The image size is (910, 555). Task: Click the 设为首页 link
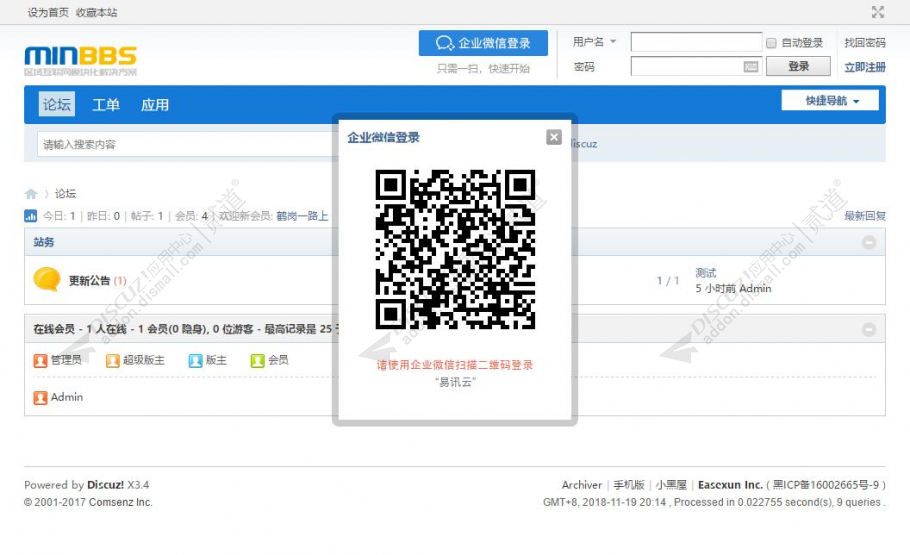coord(48,12)
